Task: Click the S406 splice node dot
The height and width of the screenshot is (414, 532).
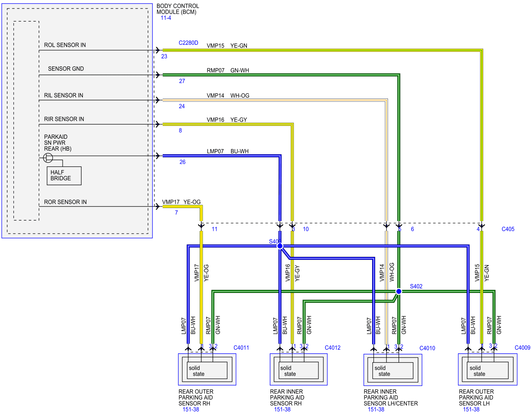Action: 280,246
